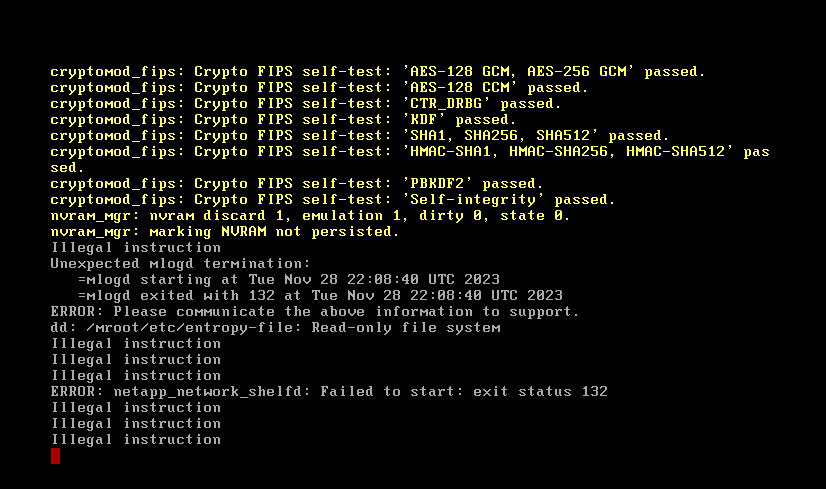Select the 'SHA1, SHA256, SHA512' self-test line
Screen dimensions: 826x489
[359, 136]
